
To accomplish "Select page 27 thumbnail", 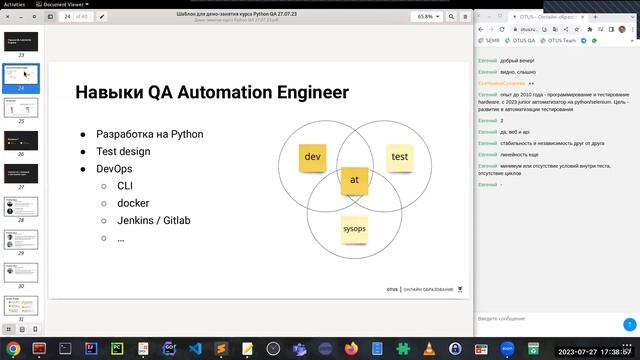I will pos(21,174).
